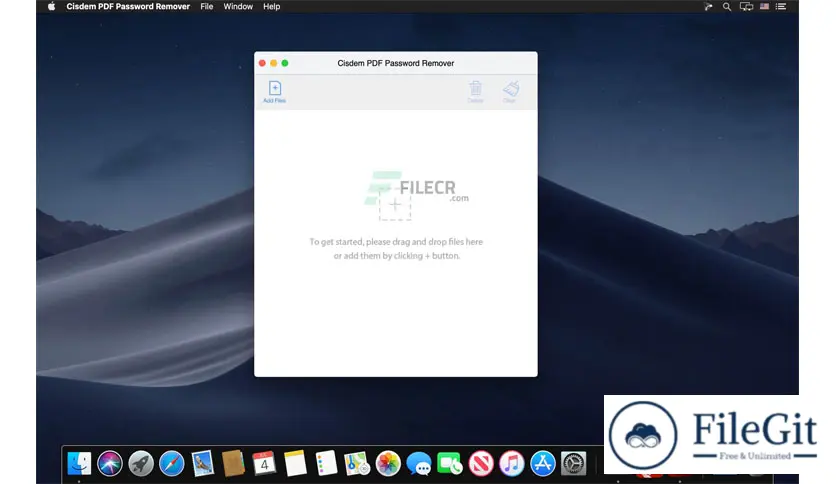
Task: Open Finder from the Dock
Action: coord(79,463)
